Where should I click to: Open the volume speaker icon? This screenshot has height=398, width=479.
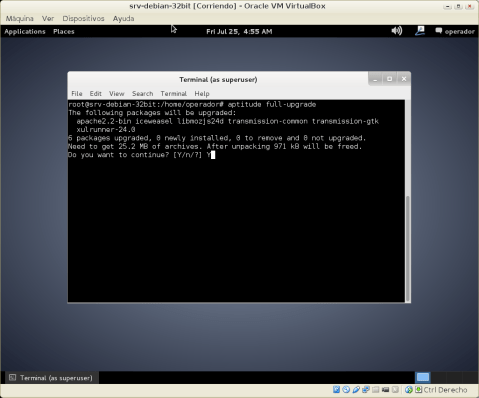click(x=397, y=31)
